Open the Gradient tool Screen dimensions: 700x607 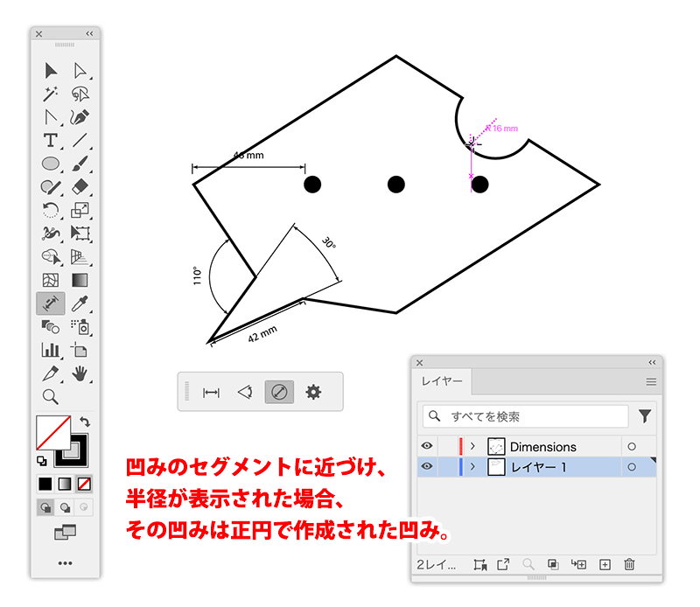79,278
